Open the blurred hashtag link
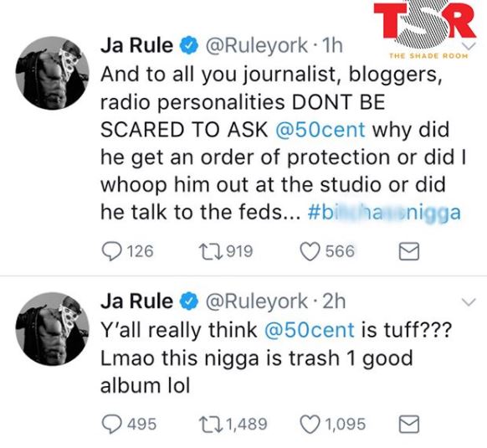Viewport: 487px width, 448px height. tap(384, 213)
